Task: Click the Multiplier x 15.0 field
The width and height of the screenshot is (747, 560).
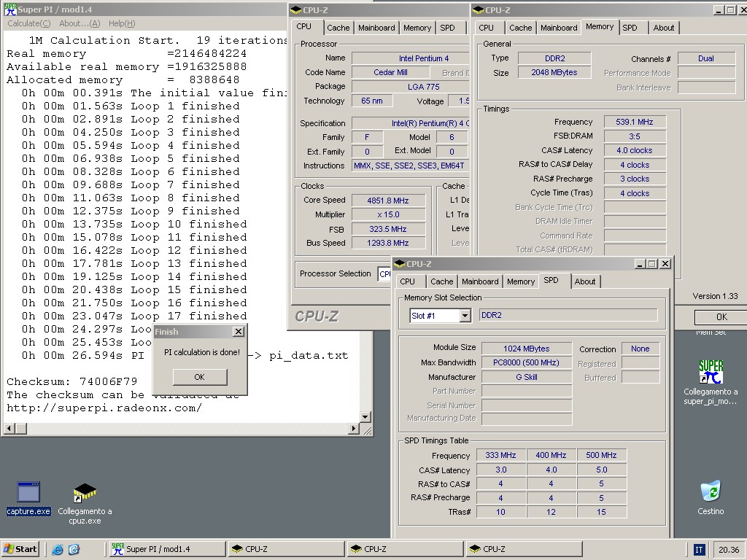Action: (388, 215)
